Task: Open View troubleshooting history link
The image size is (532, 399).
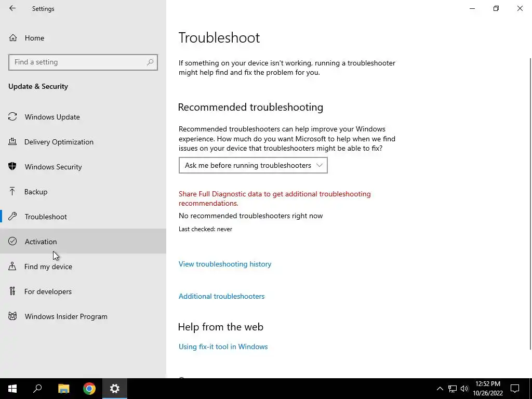Action: 225,264
